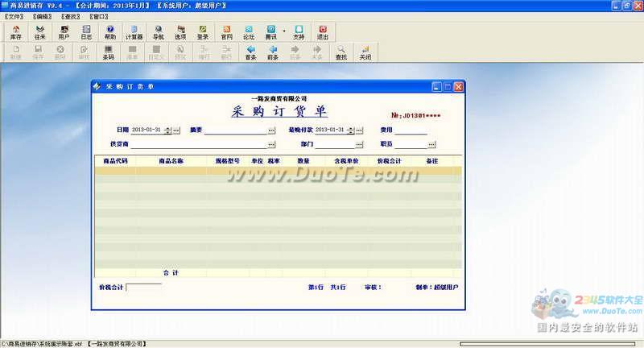The image size is (644, 348).
Task: Click into the 部门 department field
Action: click(x=335, y=144)
